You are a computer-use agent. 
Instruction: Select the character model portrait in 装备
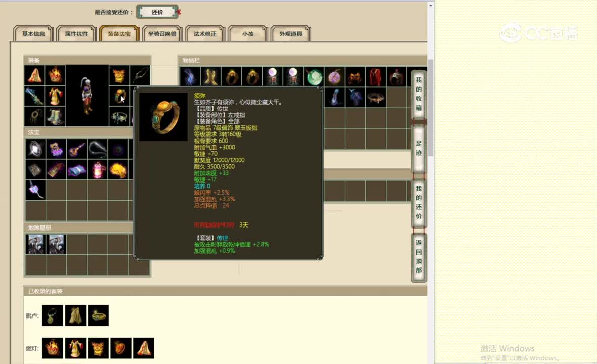click(x=87, y=96)
